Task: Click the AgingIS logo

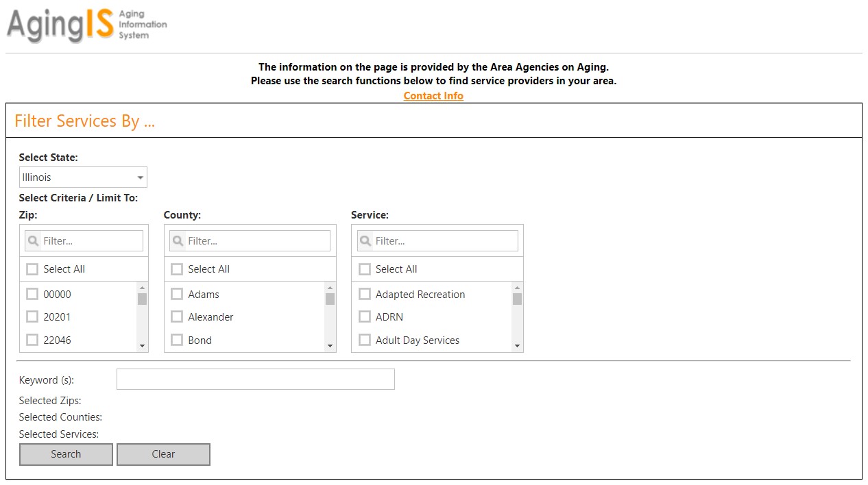Action: 86,25
